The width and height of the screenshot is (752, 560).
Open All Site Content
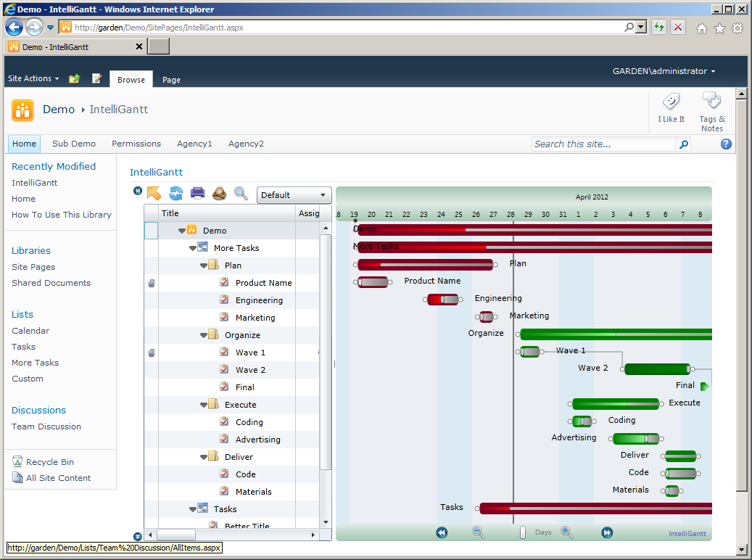coord(58,478)
